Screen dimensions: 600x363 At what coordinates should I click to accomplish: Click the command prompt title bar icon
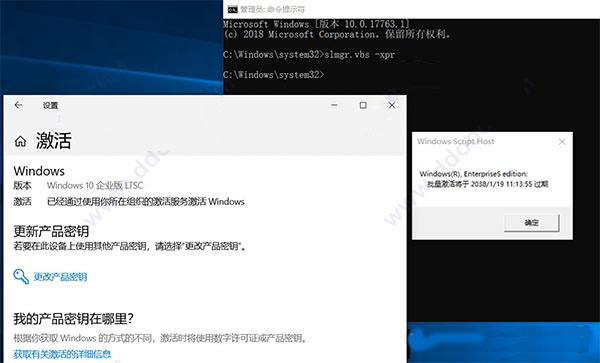pos(232,10)
